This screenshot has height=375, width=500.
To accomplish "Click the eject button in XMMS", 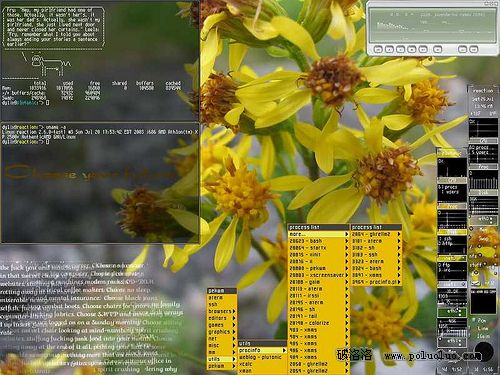I will click(438, 49).
